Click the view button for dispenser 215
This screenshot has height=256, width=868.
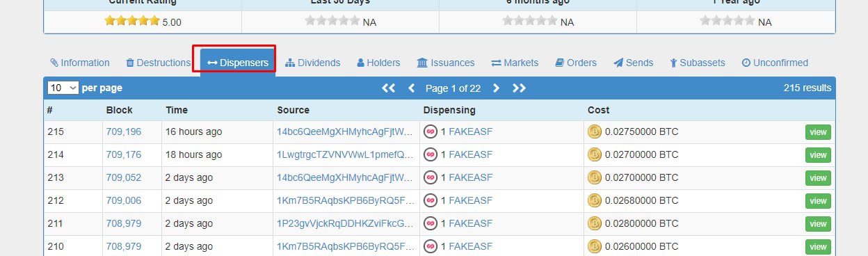818,132
